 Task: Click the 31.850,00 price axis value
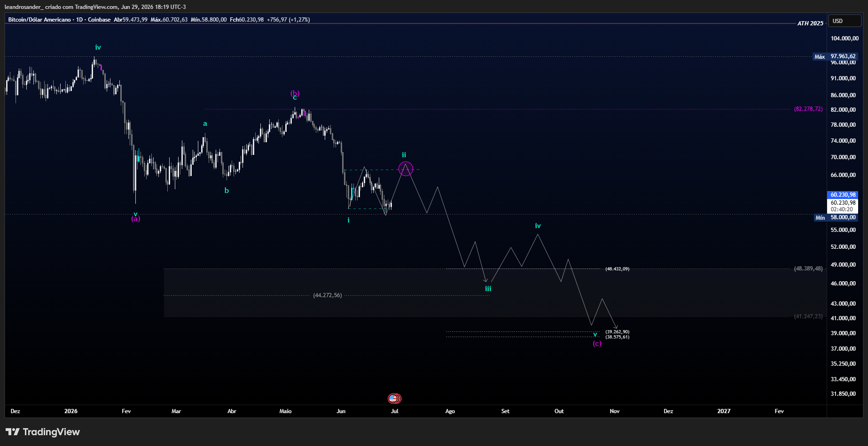pos(843,394)
